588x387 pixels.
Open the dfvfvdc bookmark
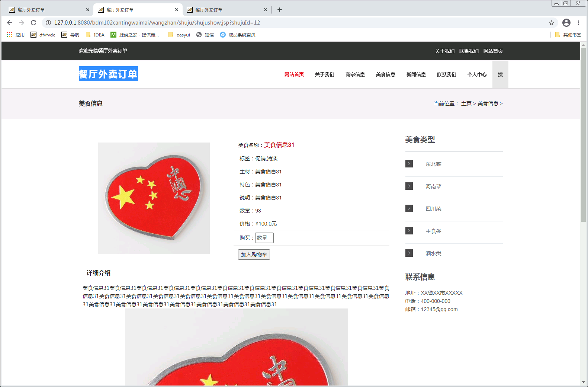pyautogui.click(x=43, y=35)
